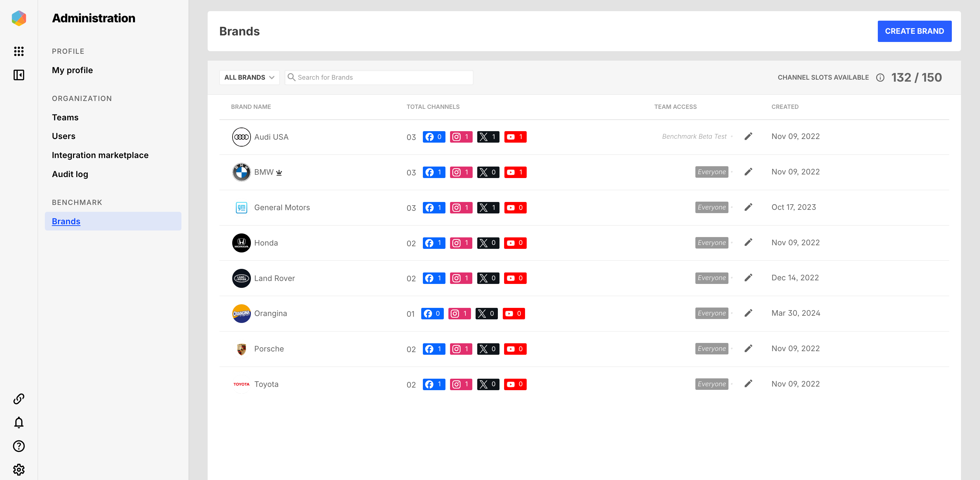Click the Oct 17, 2023 created date
The width and height of the screenshot is (980, 480).
click(x=794, y=207)
